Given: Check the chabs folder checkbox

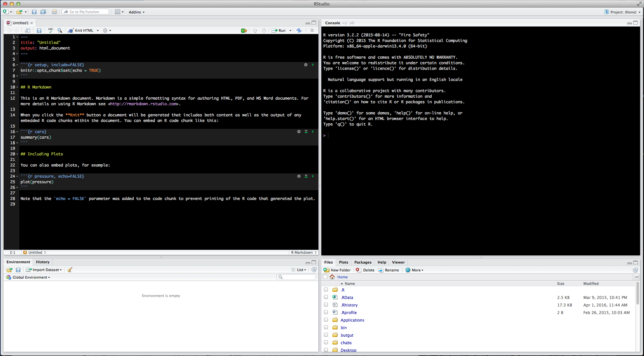Looking at the screenshot, I should (x=326, y=343).
